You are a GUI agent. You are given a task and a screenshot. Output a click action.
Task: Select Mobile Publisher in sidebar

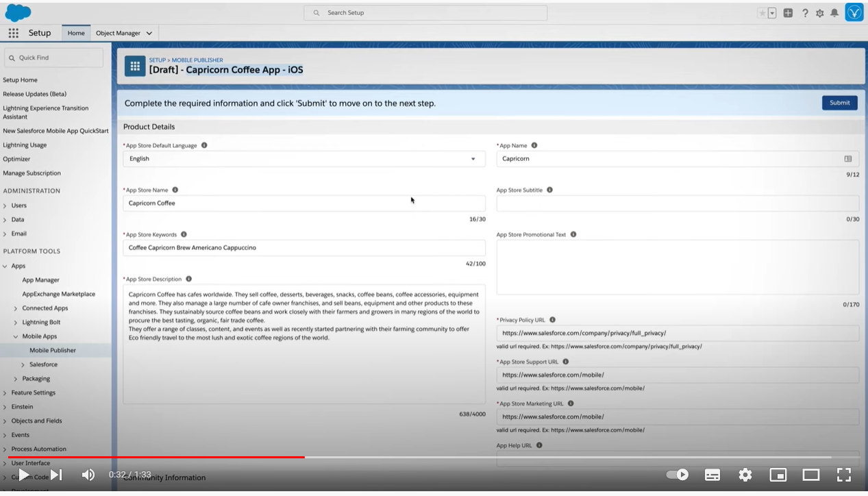click(53, 351)
